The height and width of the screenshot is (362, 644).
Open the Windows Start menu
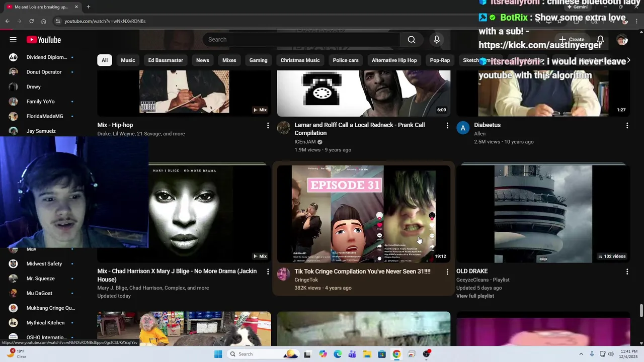(218, 354)
